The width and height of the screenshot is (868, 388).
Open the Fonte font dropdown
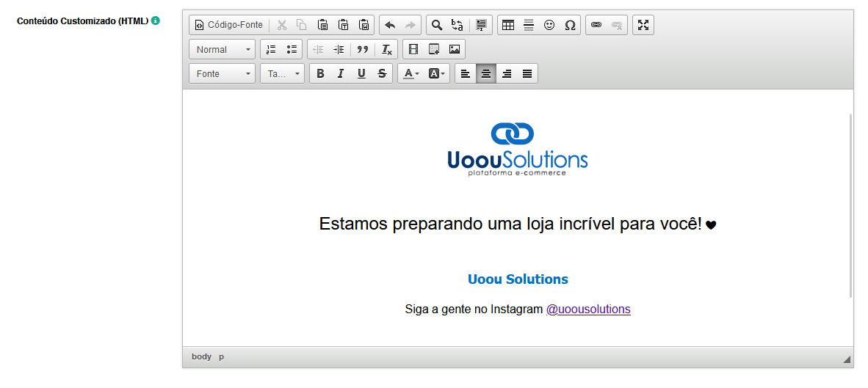pyautogui.click(x=223, y=73)
